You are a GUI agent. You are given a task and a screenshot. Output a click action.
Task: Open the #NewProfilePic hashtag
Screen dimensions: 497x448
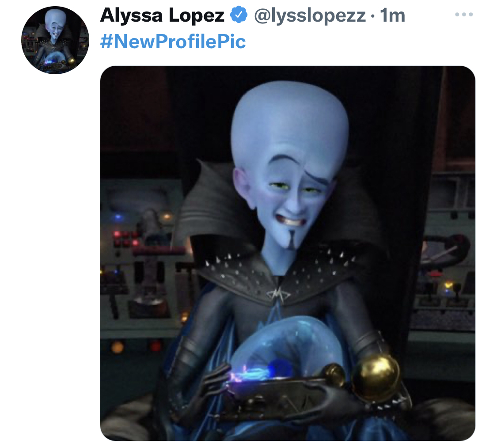[x=173, y=42]
